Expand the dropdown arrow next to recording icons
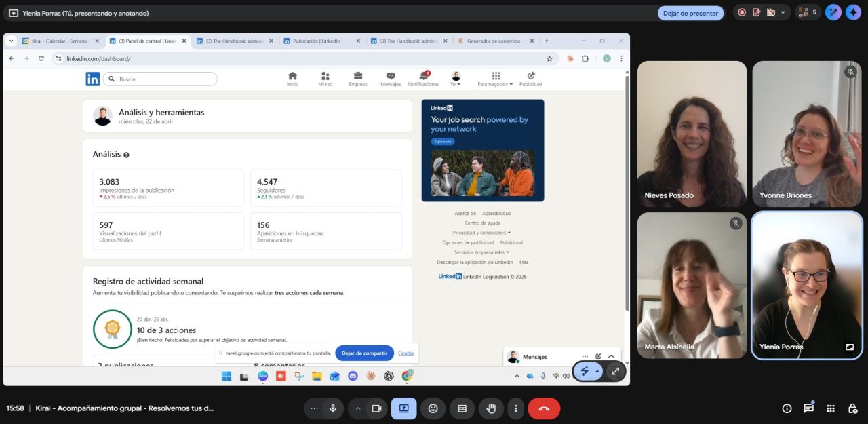This screenshot has height=424, width=868. click(x=783, y=13)
